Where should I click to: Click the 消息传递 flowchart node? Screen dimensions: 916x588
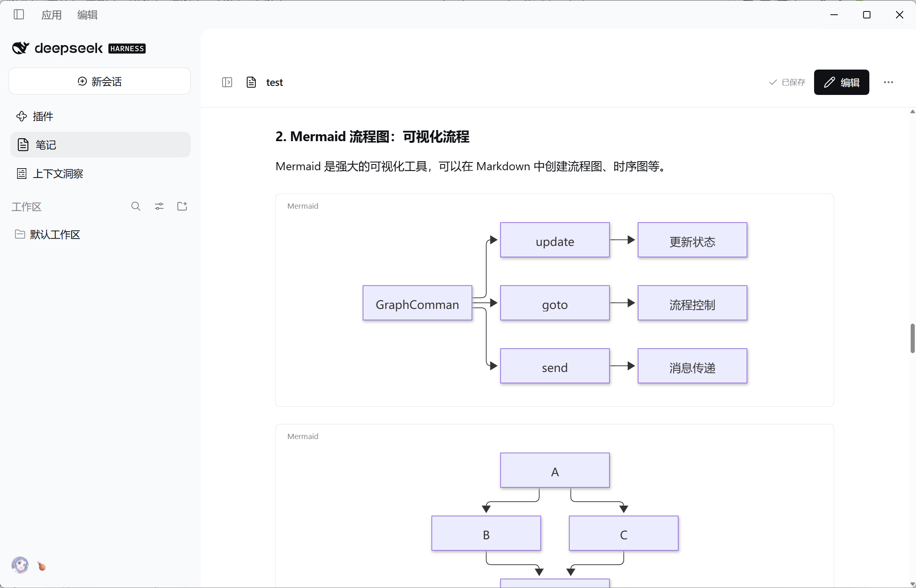pyautogui.click(x=693, y=366)
